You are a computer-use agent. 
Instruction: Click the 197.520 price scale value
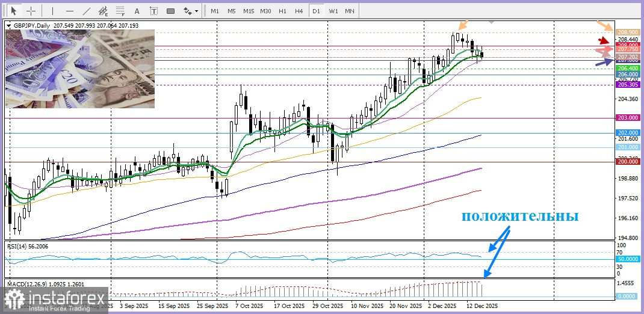click(627, 199)
